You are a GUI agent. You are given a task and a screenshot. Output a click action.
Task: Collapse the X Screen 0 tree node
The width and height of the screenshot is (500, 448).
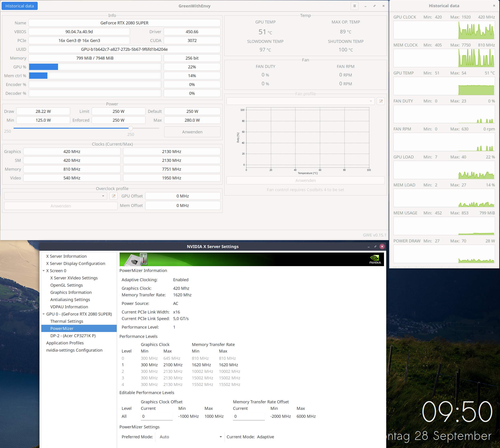(x=44, y=271)
